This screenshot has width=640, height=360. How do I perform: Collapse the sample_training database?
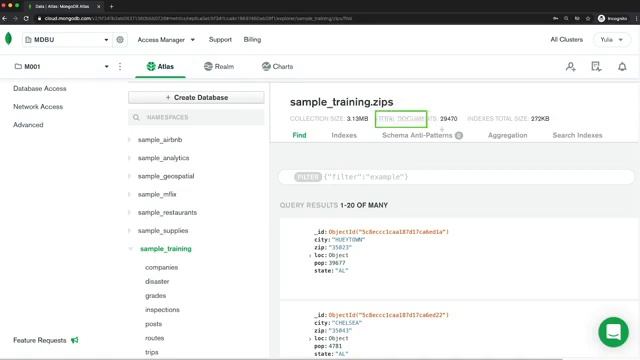pos(131,249)
